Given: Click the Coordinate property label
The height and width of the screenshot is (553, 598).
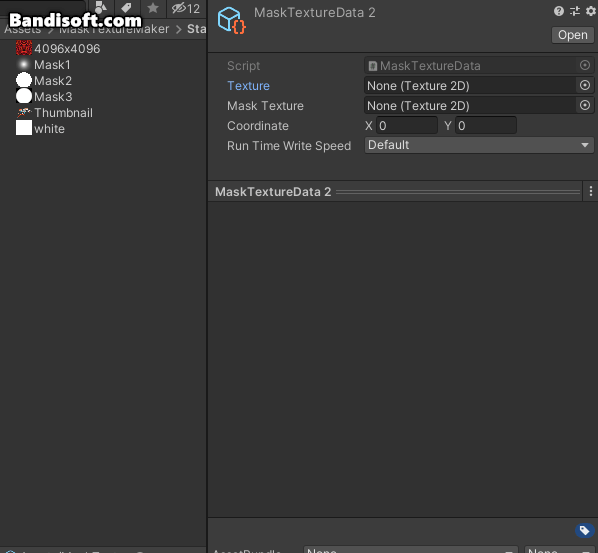Looking at the screenshot, I should click(258, 126).
